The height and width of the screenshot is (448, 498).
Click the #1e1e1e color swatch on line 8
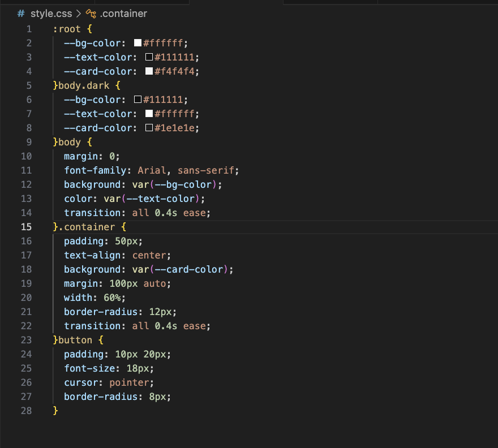(149, 128)
